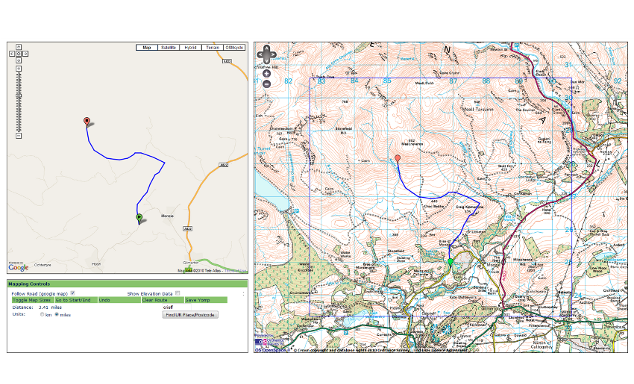Zoom in on the Google map
This screenshot has height=384, width=634.
[x=19, y=68]
